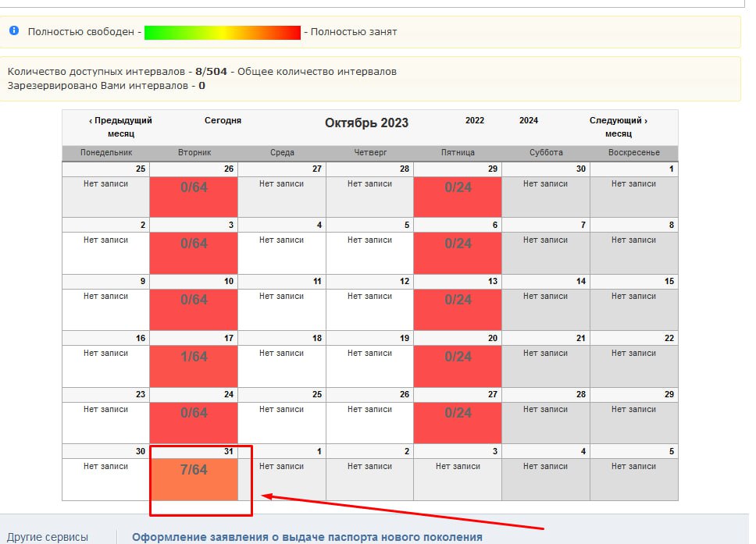Screen dimensions: 756x544
Task: Open Другие сервисы tab
Action: click(x=48, y=537)
